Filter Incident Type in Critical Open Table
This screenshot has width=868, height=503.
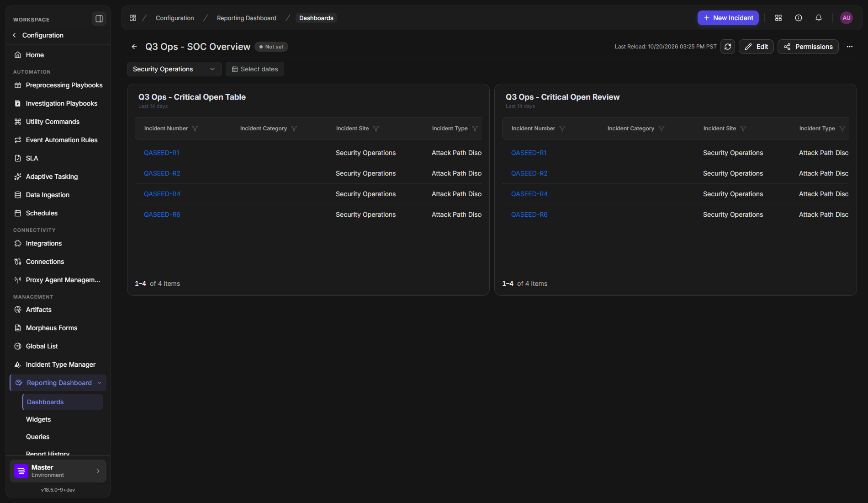pyautogui.click(x=475, y=128)
